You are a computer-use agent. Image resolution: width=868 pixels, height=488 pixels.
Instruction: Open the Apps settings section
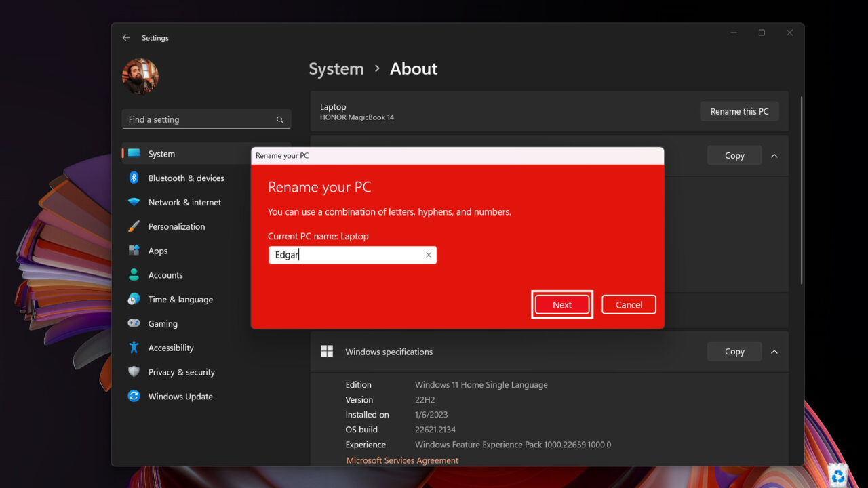click(157, 251)
